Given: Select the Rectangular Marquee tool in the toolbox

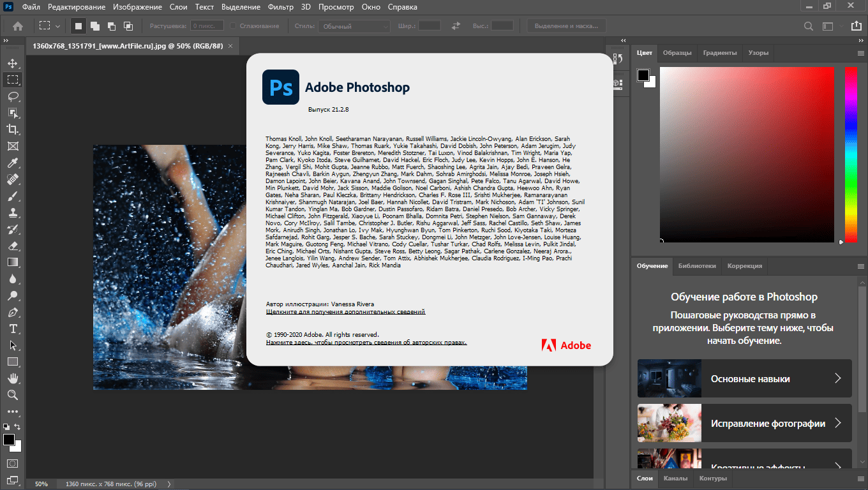Looking at the screenshot, I should (13, 80).
